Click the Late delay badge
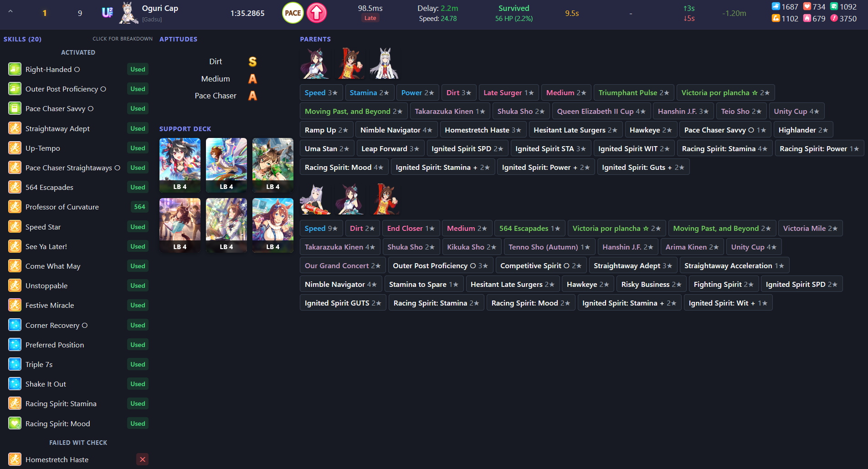The width and height of the screenshot is (868, 469). pyautogui.click(x=370, y=18)
